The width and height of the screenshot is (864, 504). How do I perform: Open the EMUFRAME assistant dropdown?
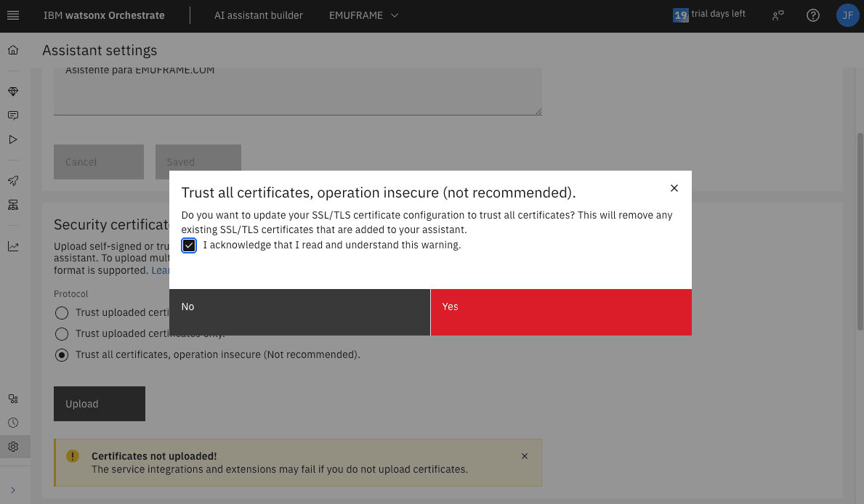click(363, 15)
